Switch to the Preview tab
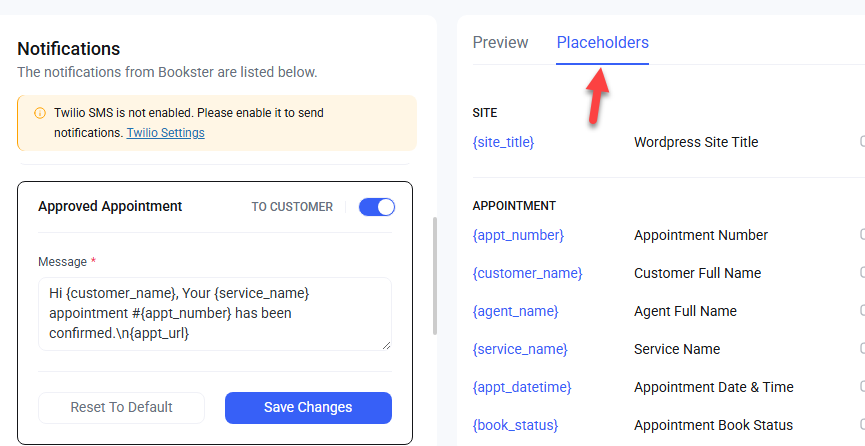This screenshot has height=446, width=865. (x=500, y=43)
